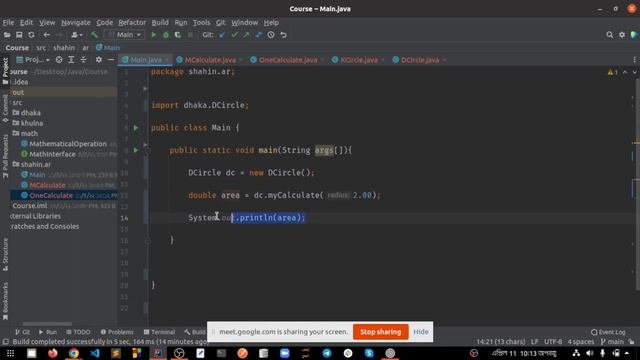
Task: Open the TODO tool window tab
Action: click(x=78, y=332)
